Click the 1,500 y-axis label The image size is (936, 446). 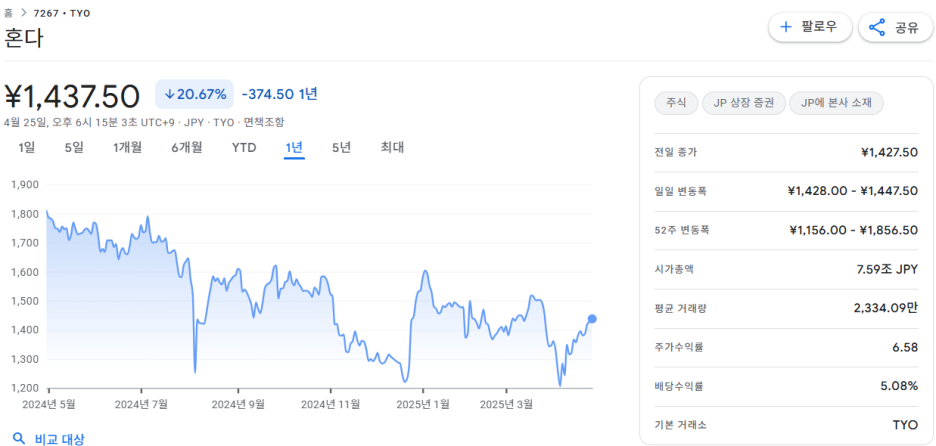(24, 301)
